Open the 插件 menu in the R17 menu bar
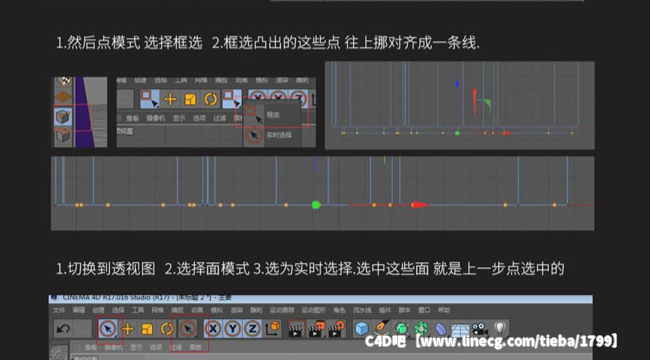This screenshot has height=360, width=651. pos(385,310)
